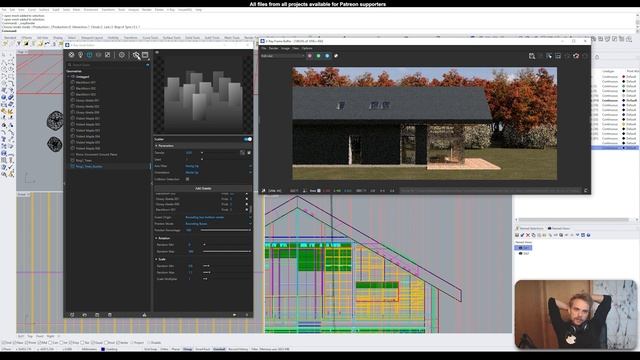Open Settings gear icon in Asset Editor
This screenshot has width=640, height=360.
click(122, 55)
